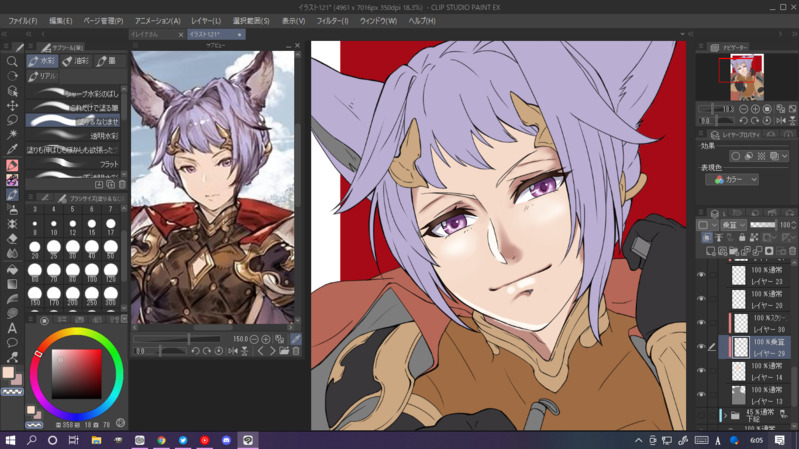Viewport: 799px width, 449px height.
Task: Open expression color カラー dropdown
Action: [732, 179]
